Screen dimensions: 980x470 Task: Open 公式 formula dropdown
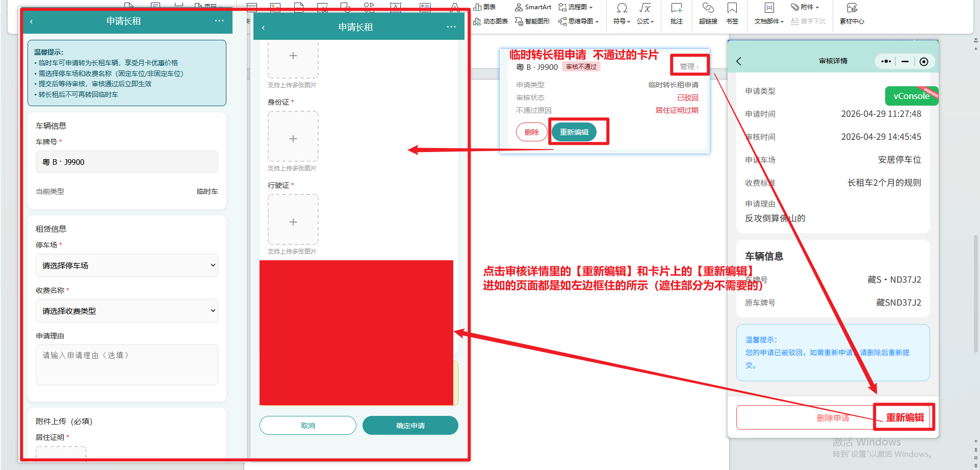click(x=645, y=14)
